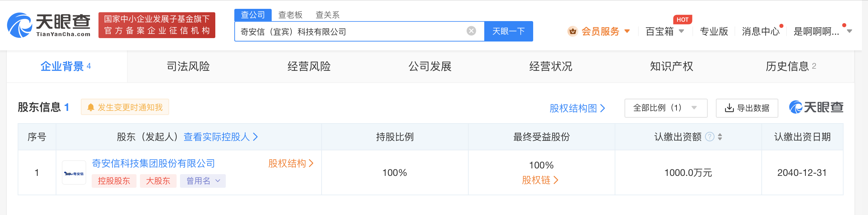
Task: Open the 消息中心 link
Action: 761,31
